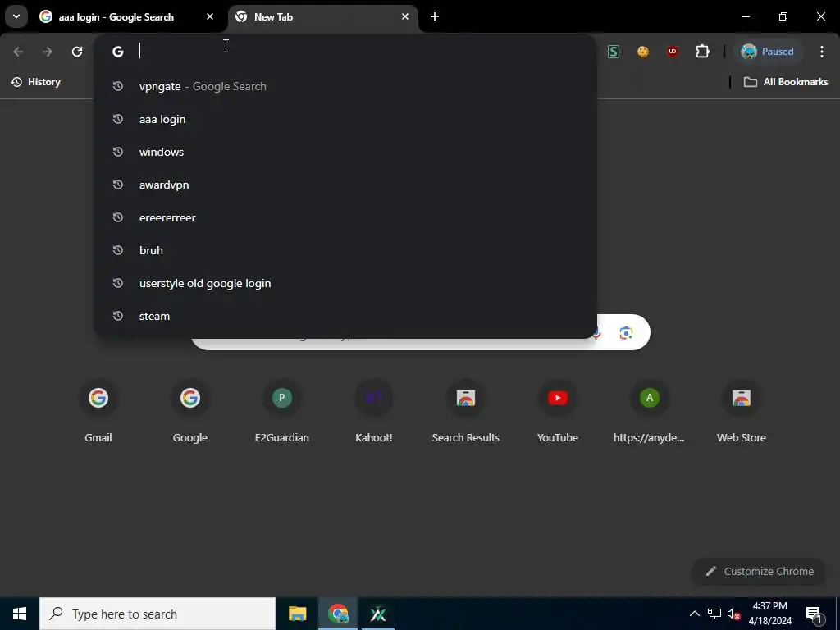This screenshot has width=840, height=630.
Task: Select the vpngate Google Search suggestion
Action: click(345, 86)
